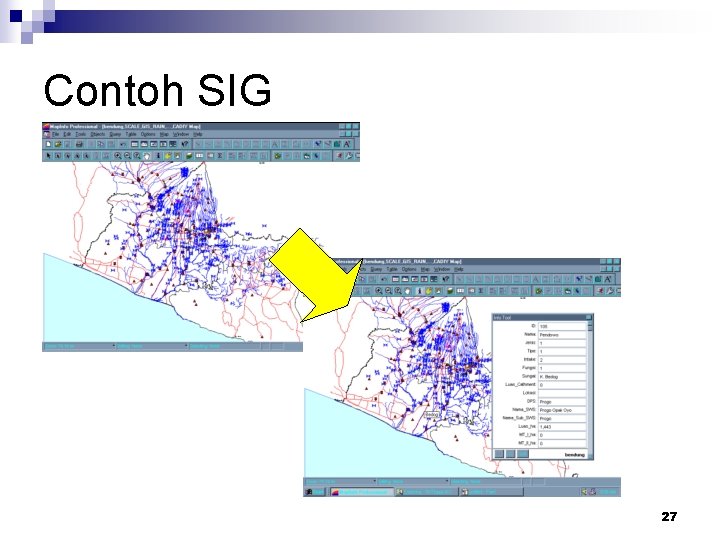Select Zoom-in tool in upper window
Viewport: 720px width, 540px height.
pyautogui.click(x=118, y=156)
